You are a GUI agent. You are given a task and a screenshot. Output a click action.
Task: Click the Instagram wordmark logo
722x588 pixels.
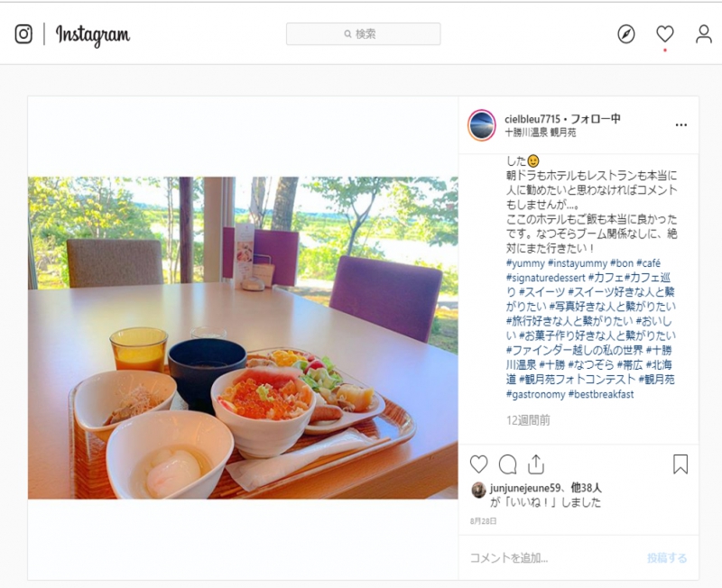point(93,35)
